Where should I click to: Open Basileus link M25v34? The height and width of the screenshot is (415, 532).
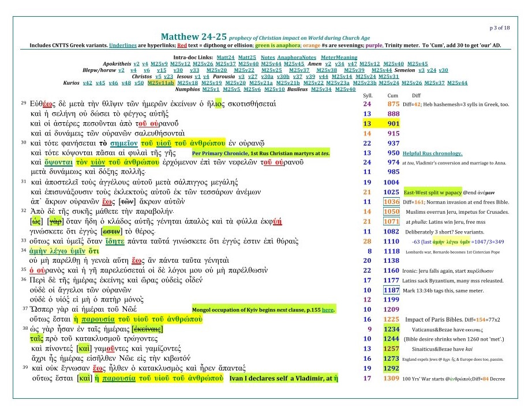321,89
